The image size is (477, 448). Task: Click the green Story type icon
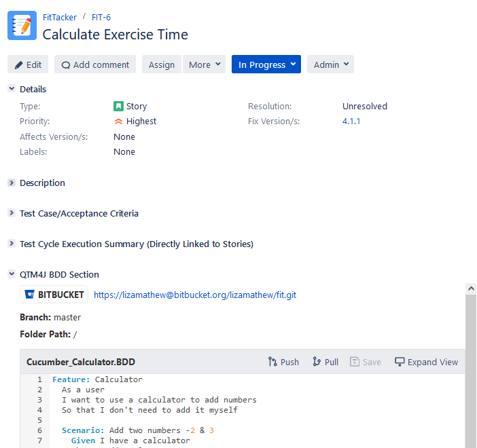pyautogui.click(x=118, y=107)
